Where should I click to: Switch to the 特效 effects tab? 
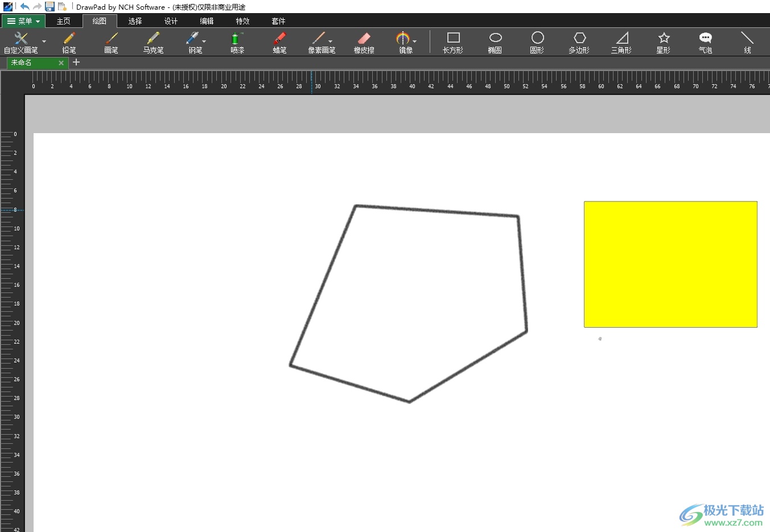click(242, 21)
